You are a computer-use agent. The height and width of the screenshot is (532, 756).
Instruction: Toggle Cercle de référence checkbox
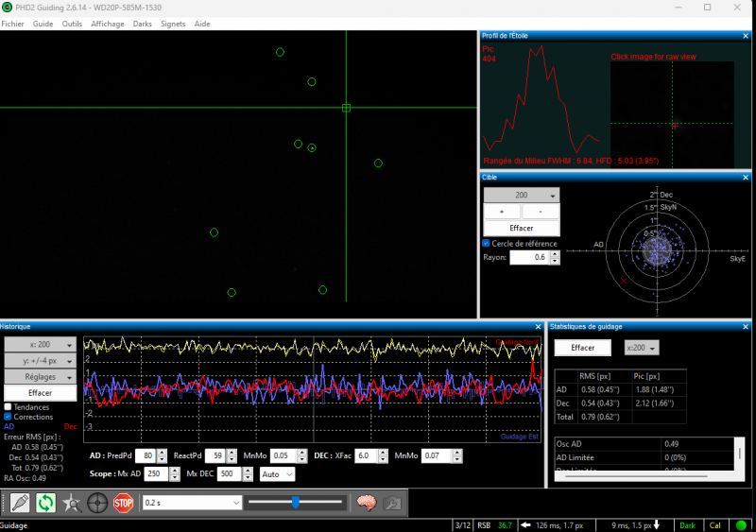[486, 244]
